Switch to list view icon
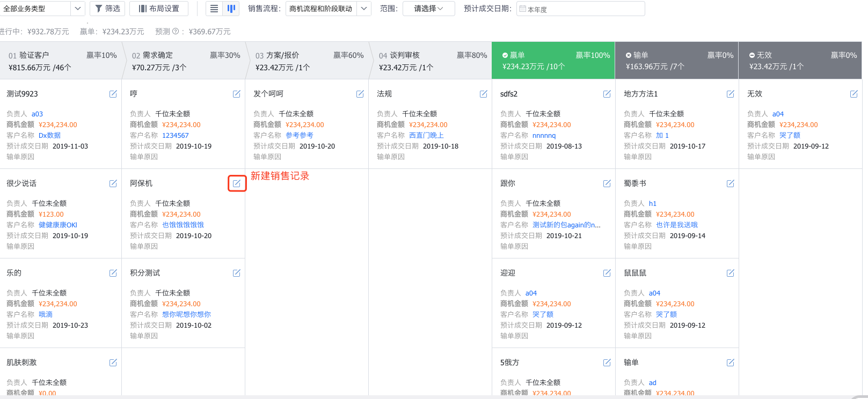The width and height of the screenshot is (868, 399). pyautogui.click(x=214, y=9)
